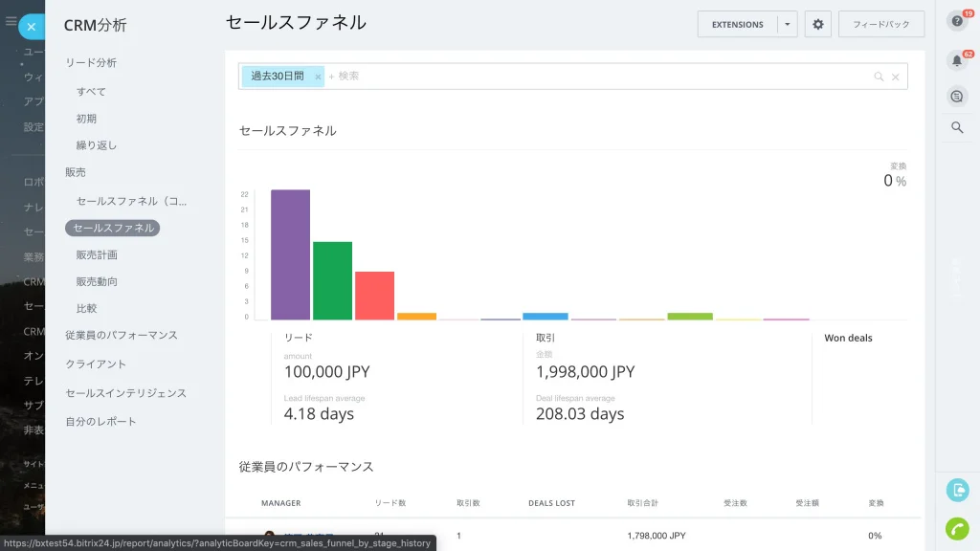This screenshot has height=551, width=980.
Task: Open the chat messages icon in right bar
Action: coord(957,97)
